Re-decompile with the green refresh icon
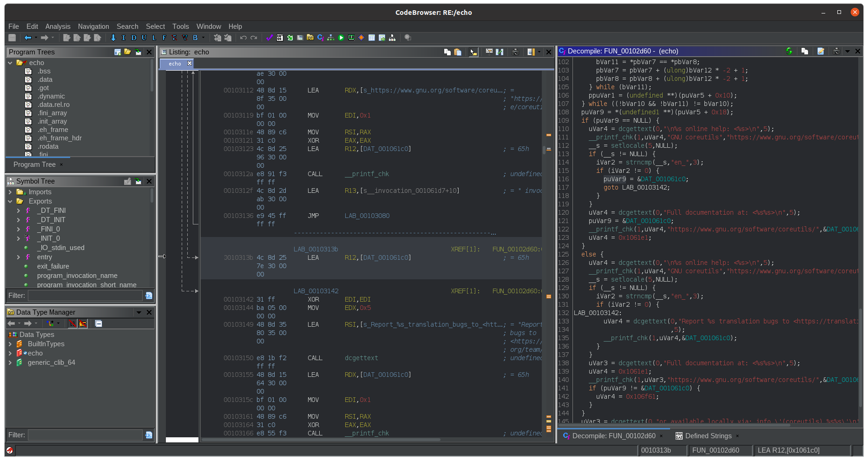This screenshot has width=868, height=461. click(x=789, y=51)
